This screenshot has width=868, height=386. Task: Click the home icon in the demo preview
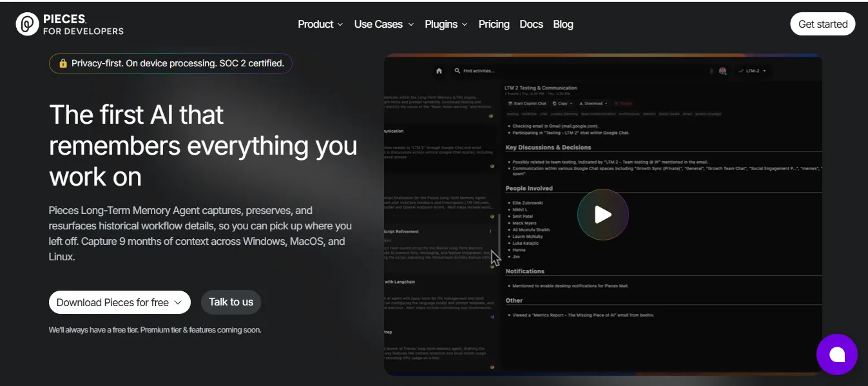pos(439,71)
